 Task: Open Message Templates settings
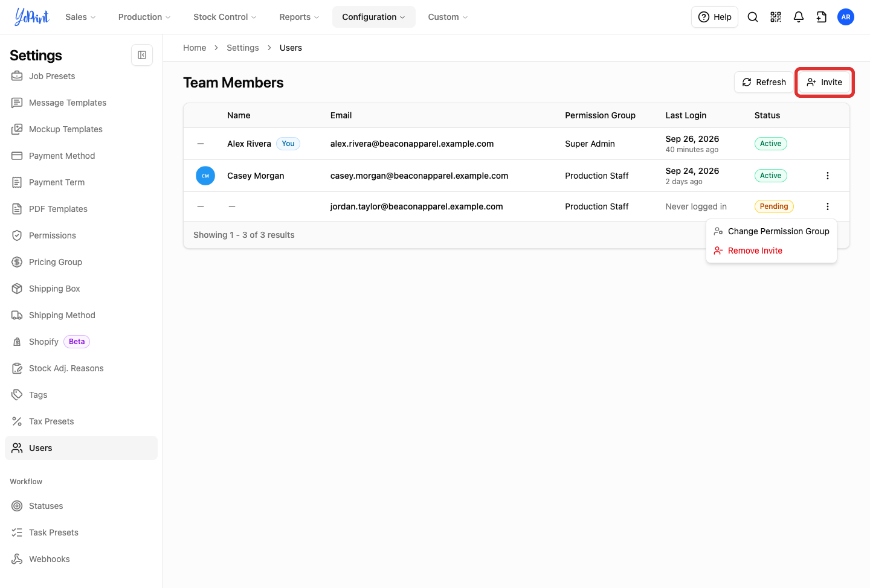tap(81, 103)
